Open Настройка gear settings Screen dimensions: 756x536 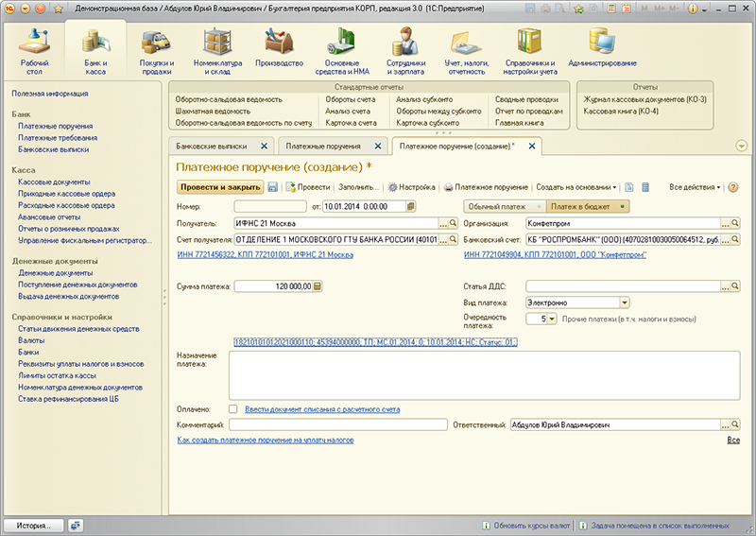click(412, 187)
